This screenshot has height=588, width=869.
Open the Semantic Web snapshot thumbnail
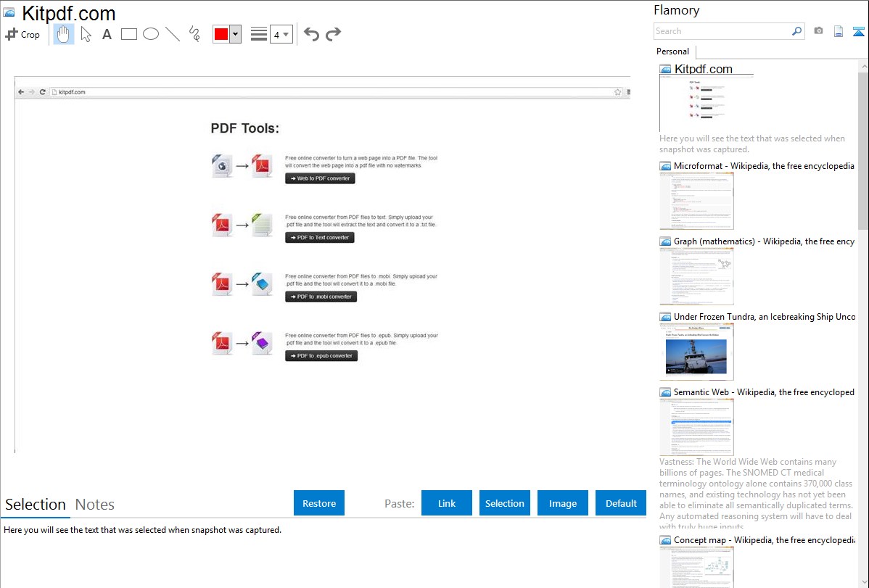click(x=696, y=427)
